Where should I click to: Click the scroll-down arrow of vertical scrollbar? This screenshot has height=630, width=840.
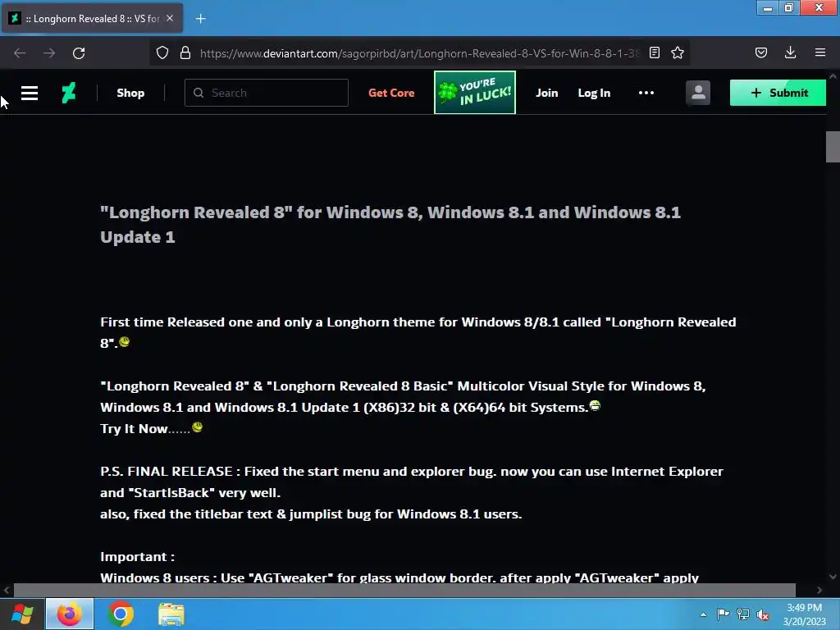(x=833, y=577)
